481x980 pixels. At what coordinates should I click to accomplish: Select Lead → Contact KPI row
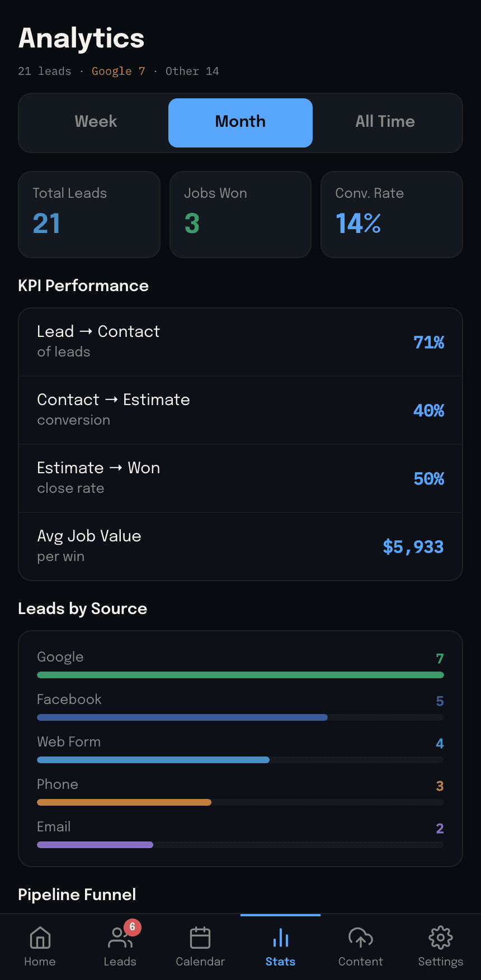240,342
